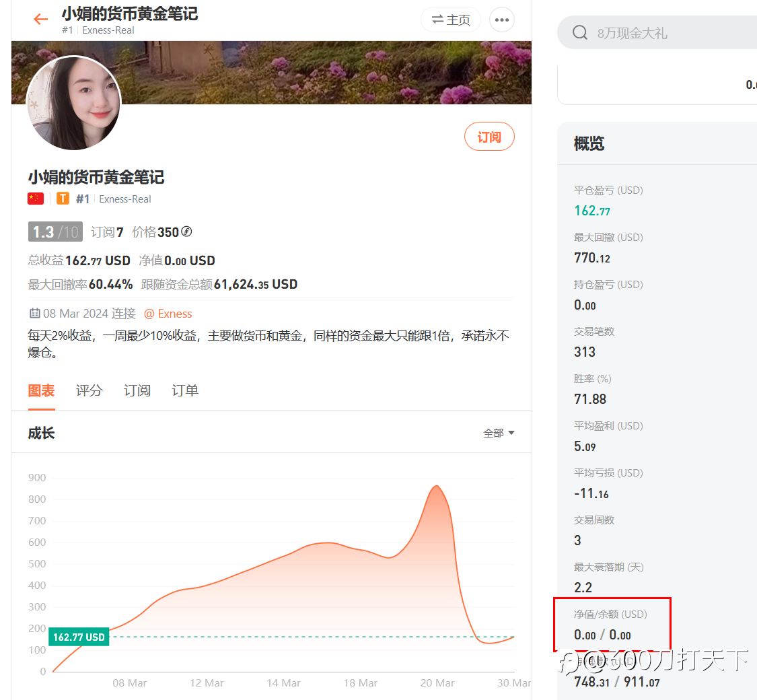This screenshot has width=757, height=700.
Task: Click the 8万现金大礼 search field
Action: point(657,33)
